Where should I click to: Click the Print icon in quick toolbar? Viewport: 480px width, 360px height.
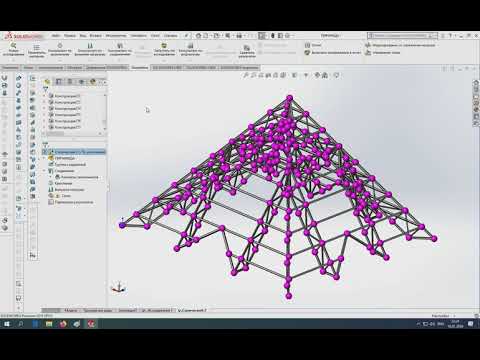click(x=239, y=35)
